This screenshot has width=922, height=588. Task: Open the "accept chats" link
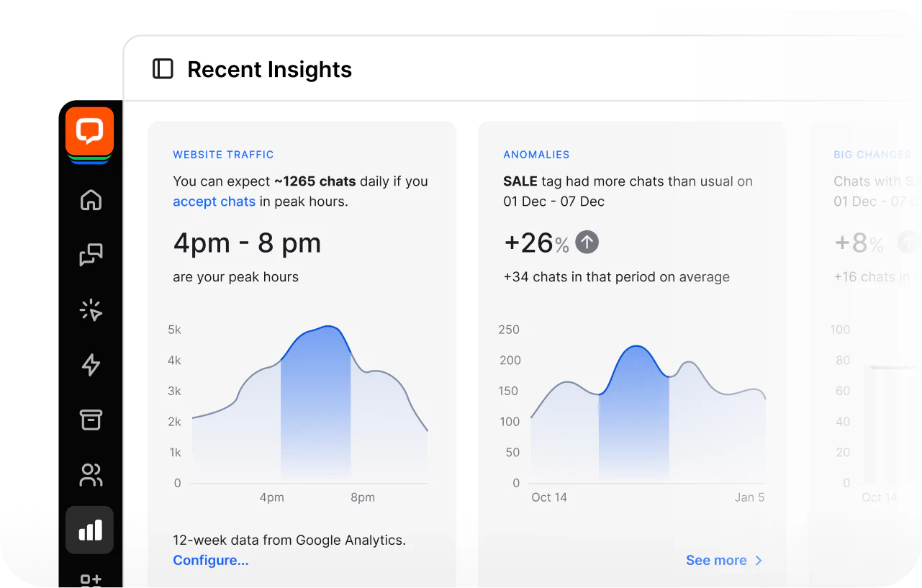click(214, 201)
